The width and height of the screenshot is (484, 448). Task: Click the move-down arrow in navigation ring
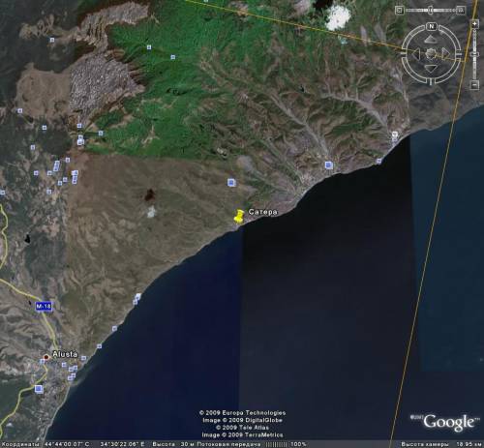[431, 68]
